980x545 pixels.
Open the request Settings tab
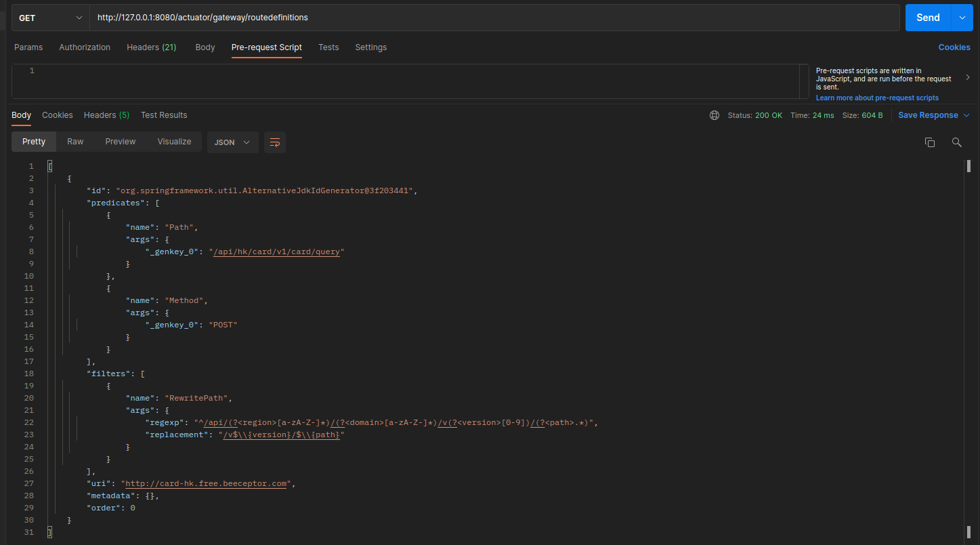(371, 47)
